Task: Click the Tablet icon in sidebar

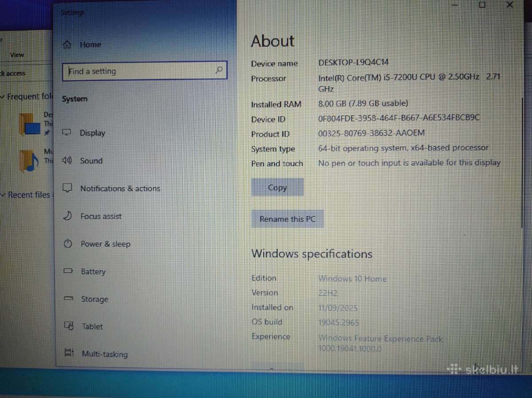Action: coord(69,326)
